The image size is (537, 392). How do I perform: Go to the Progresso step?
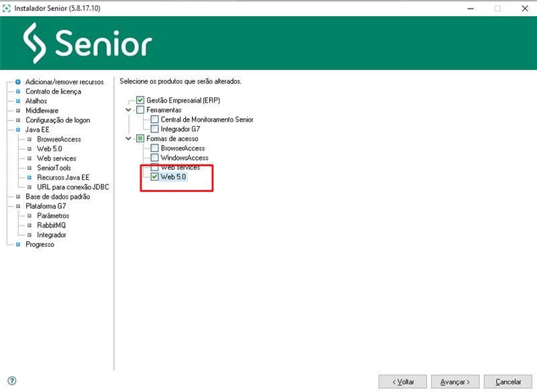40,244
